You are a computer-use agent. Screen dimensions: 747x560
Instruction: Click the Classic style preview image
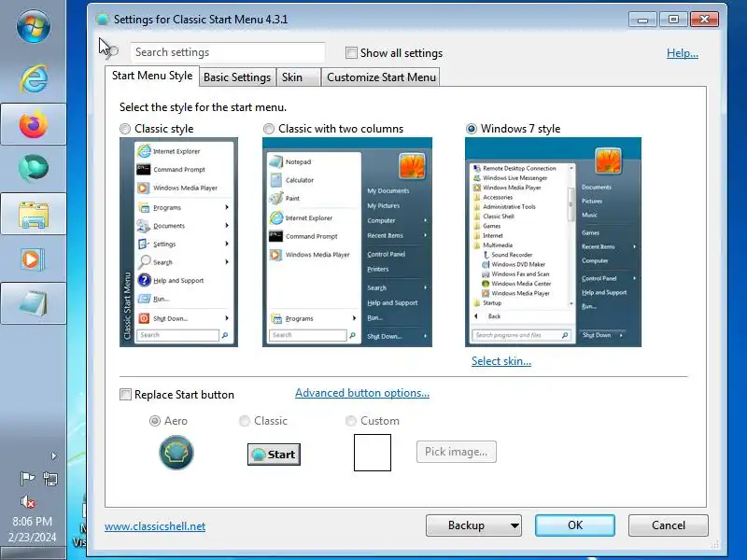(x=178, y=243)
